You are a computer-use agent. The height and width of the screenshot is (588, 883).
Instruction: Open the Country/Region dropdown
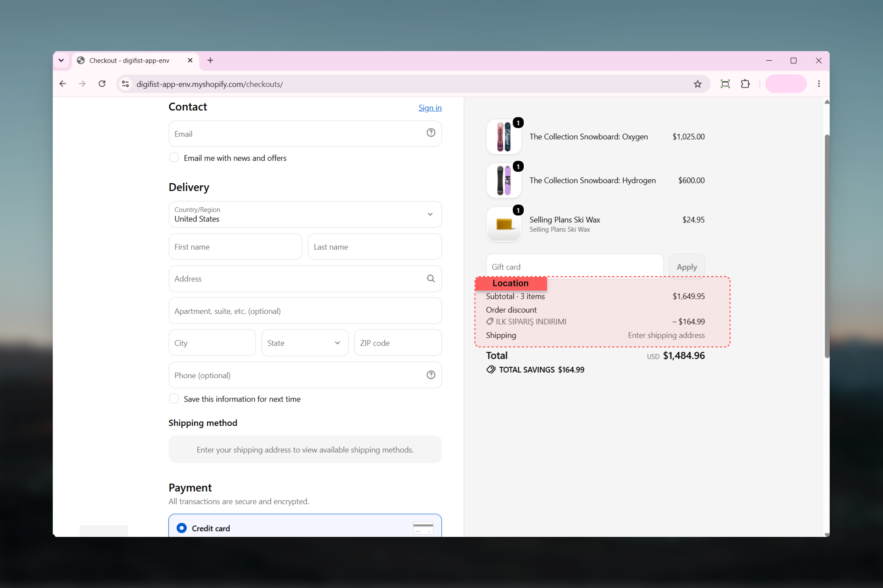tap(305, 214)
